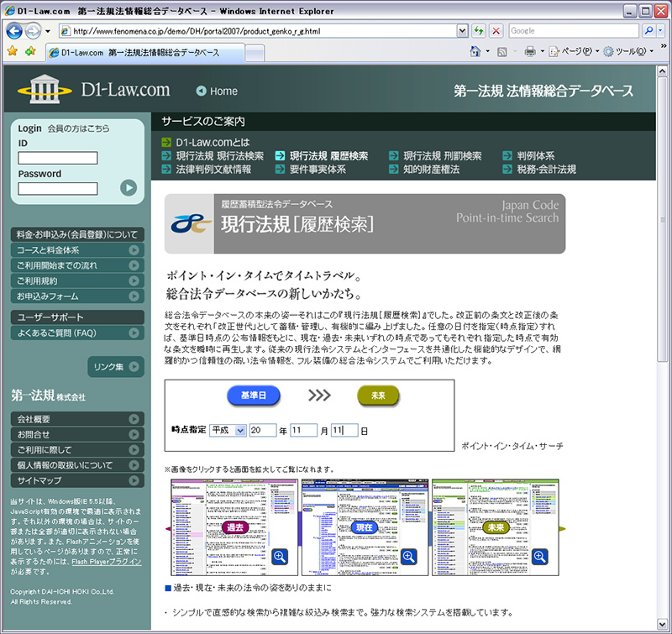Enlarge the 未来 screenshot via its magnifier icon
Screen dimensions: 672x634
click(539, 557)
